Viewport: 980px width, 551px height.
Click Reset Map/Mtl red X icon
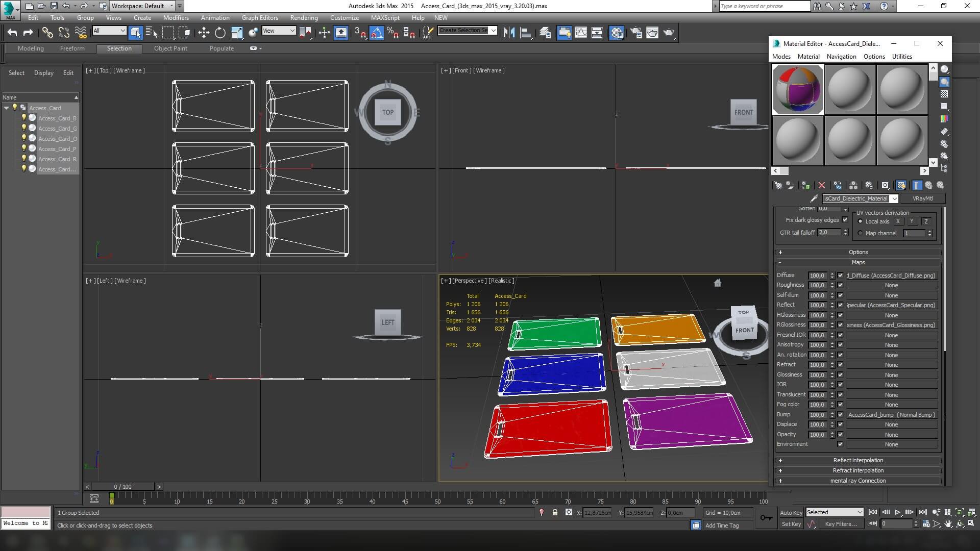coord(821,185)
